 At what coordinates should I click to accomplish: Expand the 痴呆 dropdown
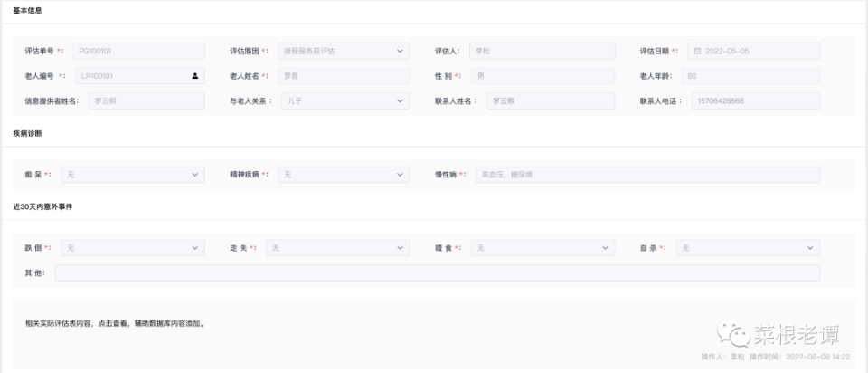click(133, 175)
